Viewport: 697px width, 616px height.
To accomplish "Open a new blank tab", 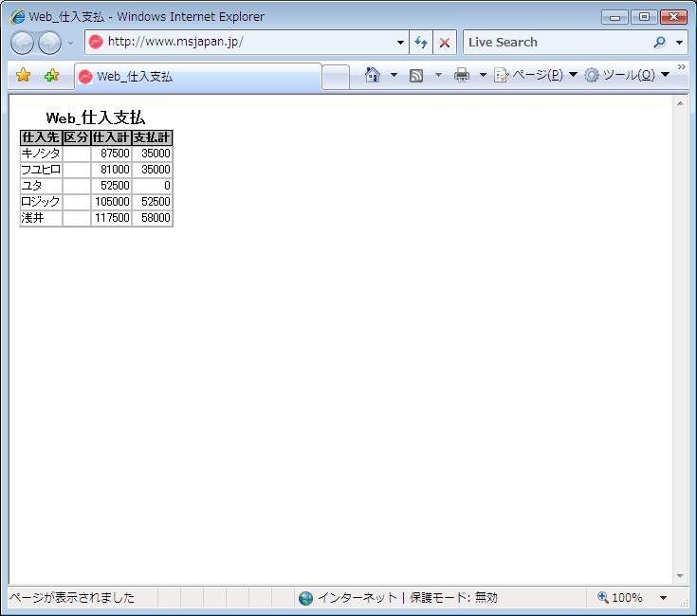I will (336, 77).
